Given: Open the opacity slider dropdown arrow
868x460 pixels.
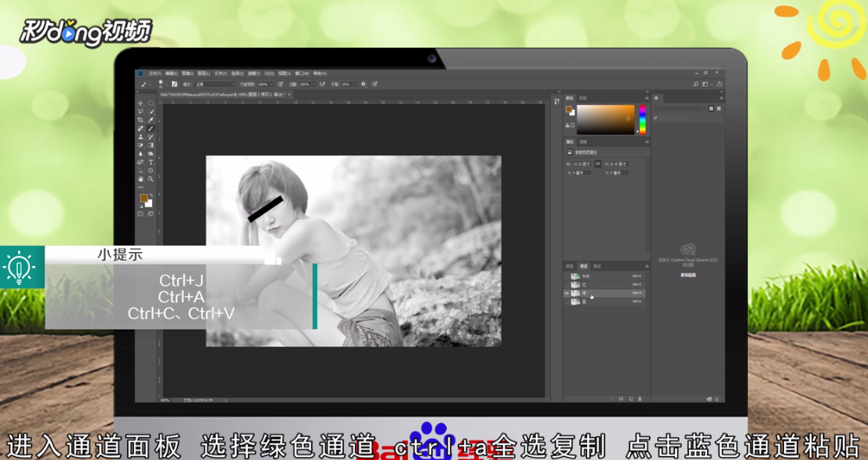Looking at the screenshot, I should click(x=272, y=84).
